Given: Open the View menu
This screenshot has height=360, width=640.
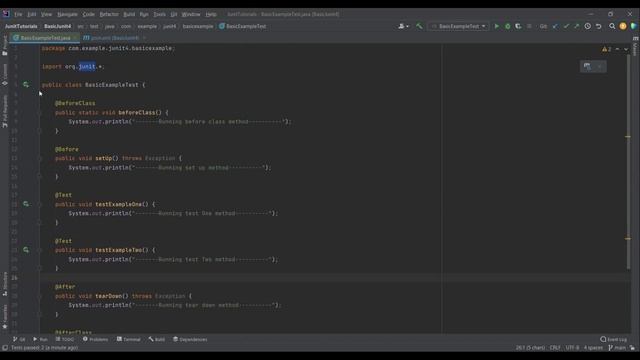Looking at the screenshot, I should click(46, 14).
